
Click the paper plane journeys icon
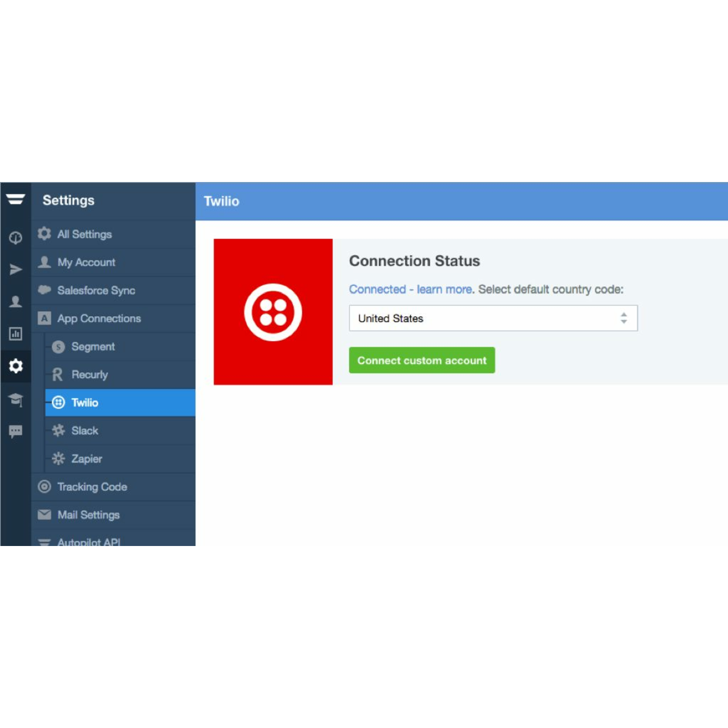point(15,270)
